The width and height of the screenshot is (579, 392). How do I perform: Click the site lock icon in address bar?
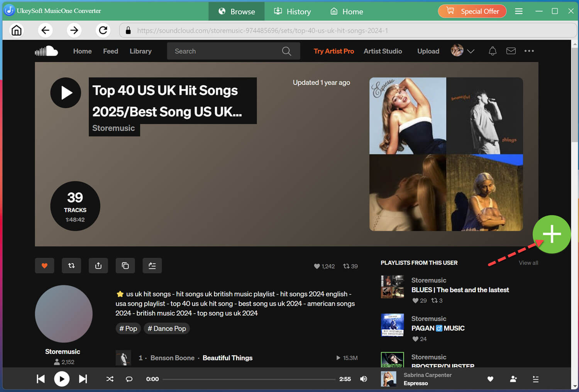click(x=128, y=30)
